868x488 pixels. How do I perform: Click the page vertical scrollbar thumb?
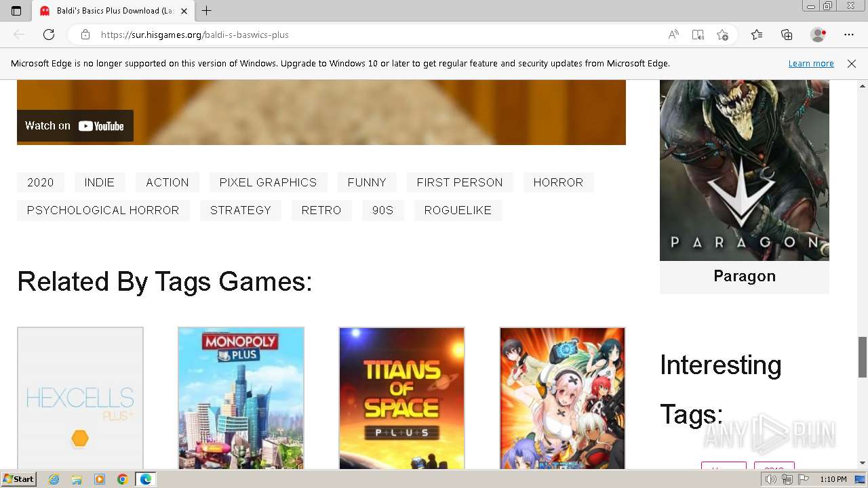click(x=863, y=357)
